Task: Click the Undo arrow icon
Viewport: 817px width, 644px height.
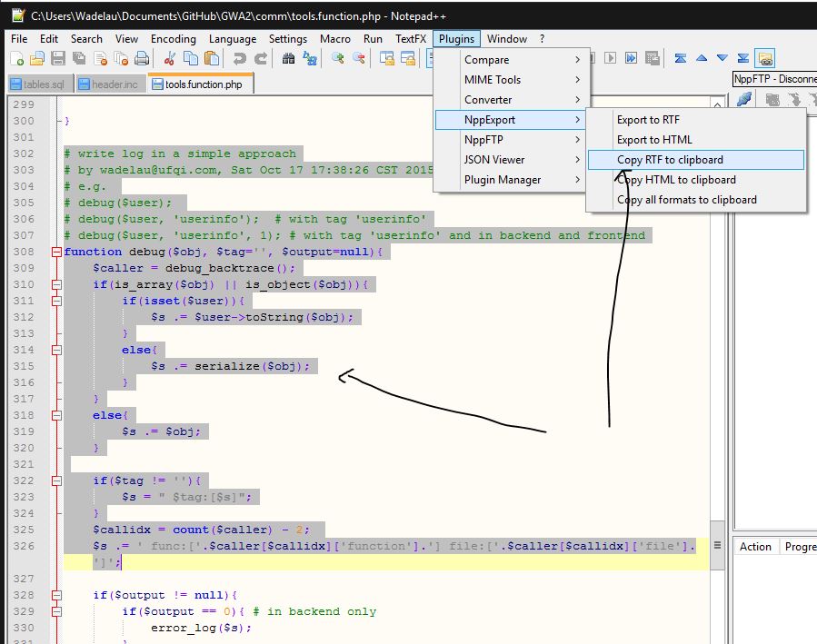Action: click(x=240, y=58)
